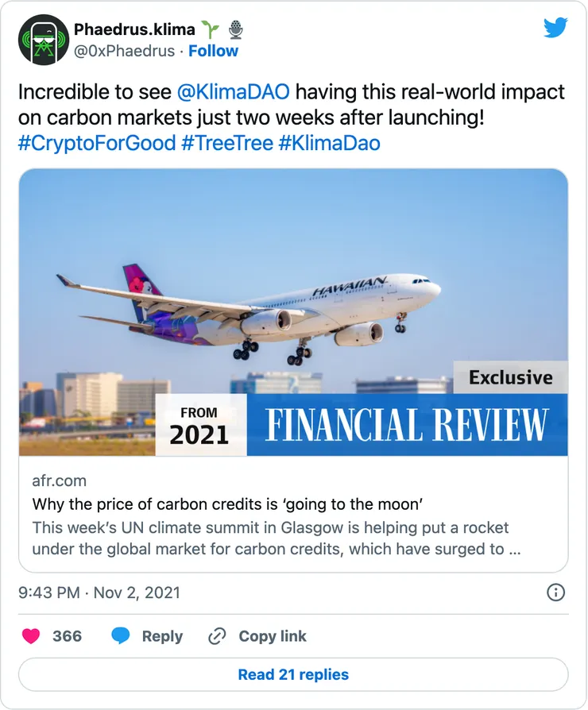The height and width of the screenshot is (710, 588).
Task: Click the reply speech bubble icon
Action: click(121, 636)
